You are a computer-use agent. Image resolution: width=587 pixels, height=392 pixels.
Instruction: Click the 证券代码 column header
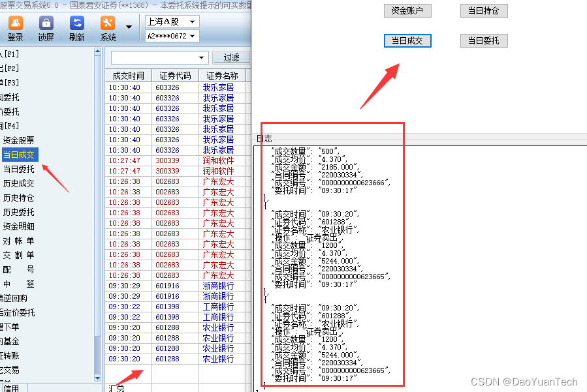[175, 76]
